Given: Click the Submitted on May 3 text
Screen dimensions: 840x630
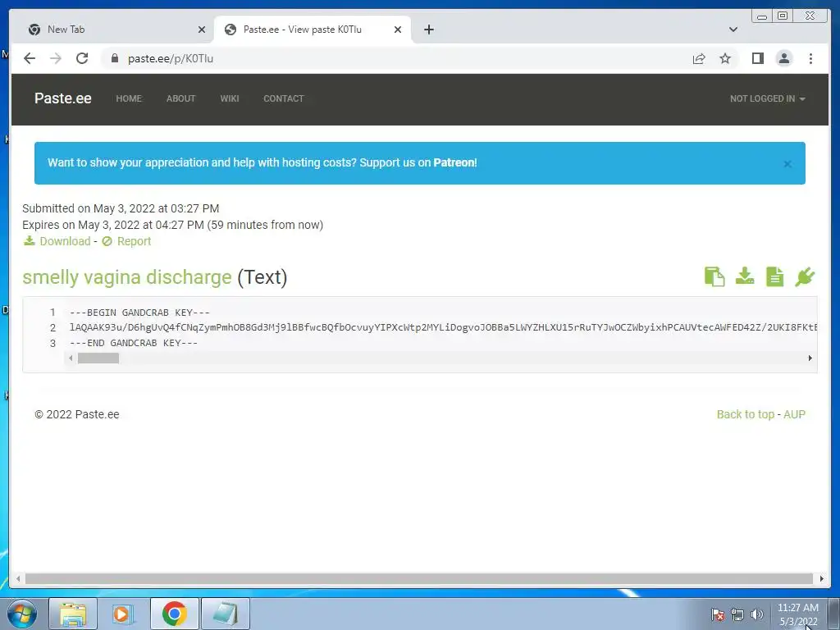Looking at the screenshot, I should pos(121,208).
